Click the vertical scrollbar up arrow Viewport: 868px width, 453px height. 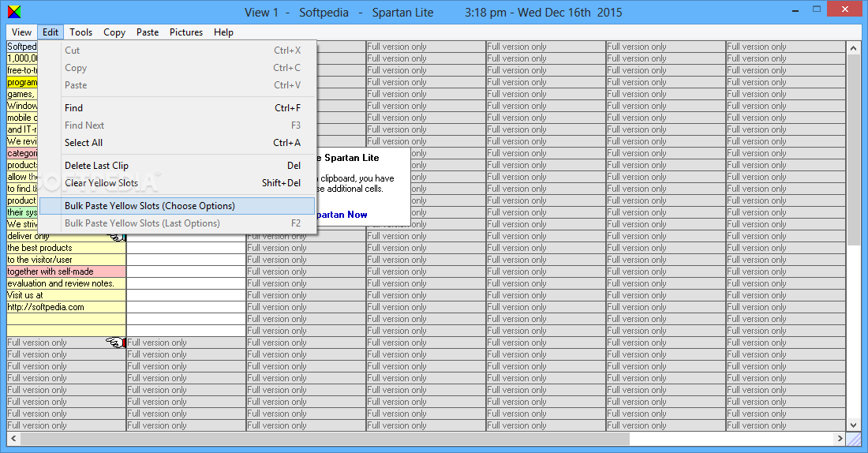tap(853, 49)
